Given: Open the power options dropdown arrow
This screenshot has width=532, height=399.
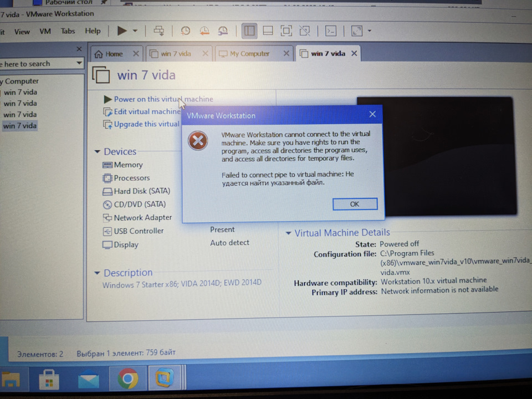Looking at the screenshot, I should 135,32.
